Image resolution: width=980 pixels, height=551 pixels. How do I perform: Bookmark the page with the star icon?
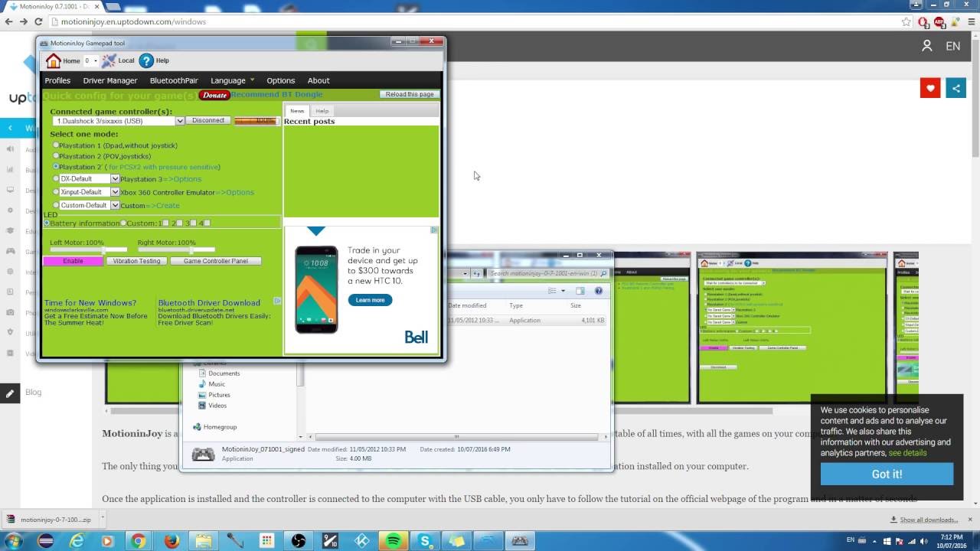[x=906, y=22]
